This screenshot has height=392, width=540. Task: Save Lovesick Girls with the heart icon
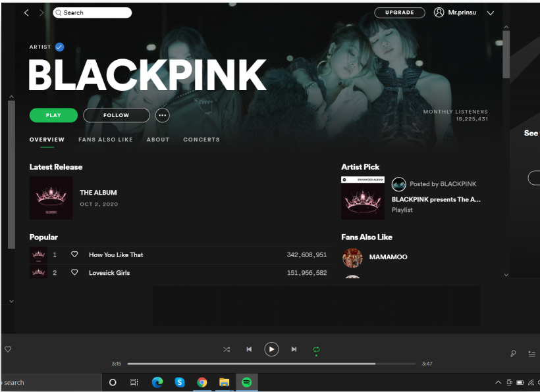(x=74, y=272)
